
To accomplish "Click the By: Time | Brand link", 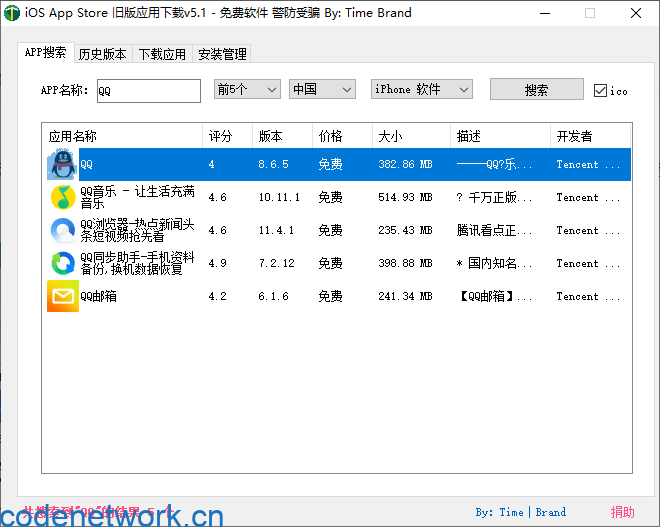I will pyautogui.click(x=521, y=512).
